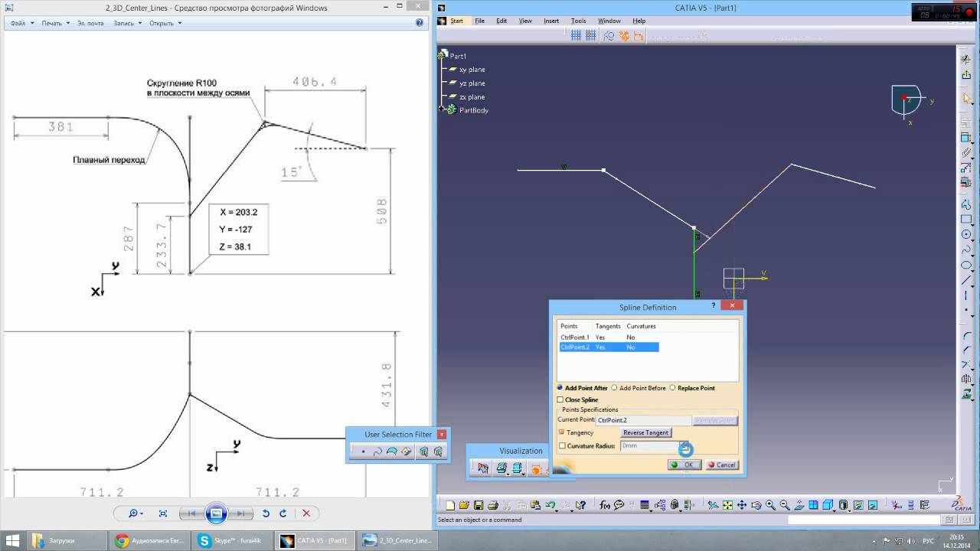
Task: Click the first icon in Visualization toolbar
Action: [x=483, y=468]
